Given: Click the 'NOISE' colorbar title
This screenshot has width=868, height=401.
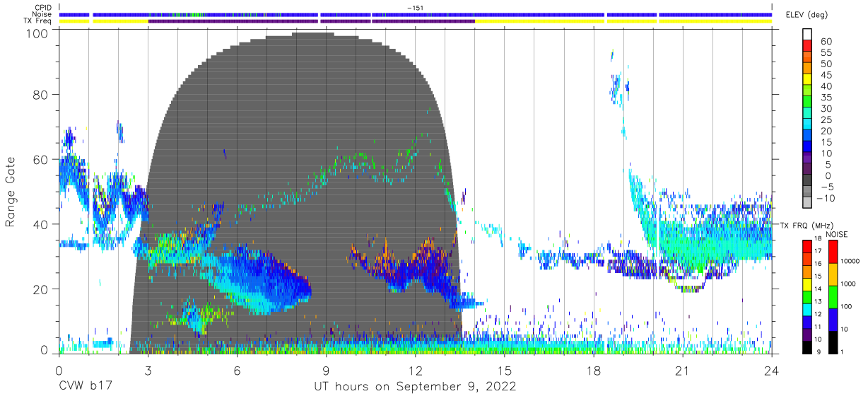Looking at the screenshot, I should (837, 234).
